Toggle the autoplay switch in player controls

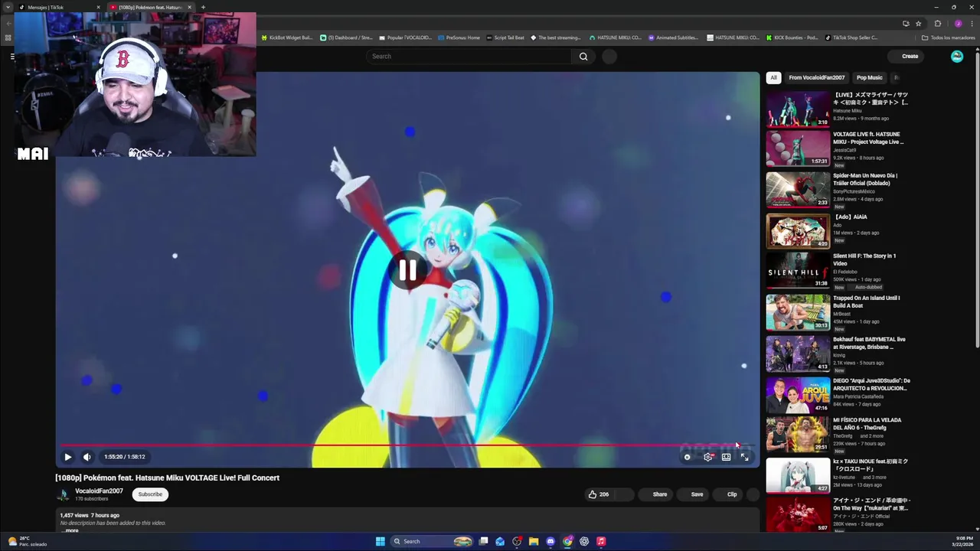tap(688, 457)
